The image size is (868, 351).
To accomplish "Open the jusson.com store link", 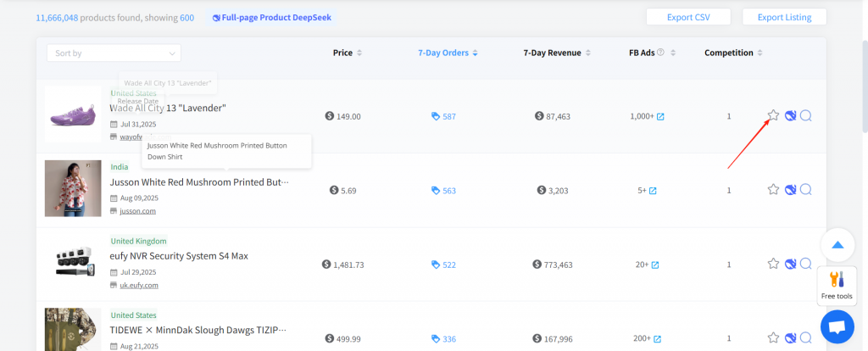I will [136, 211].
